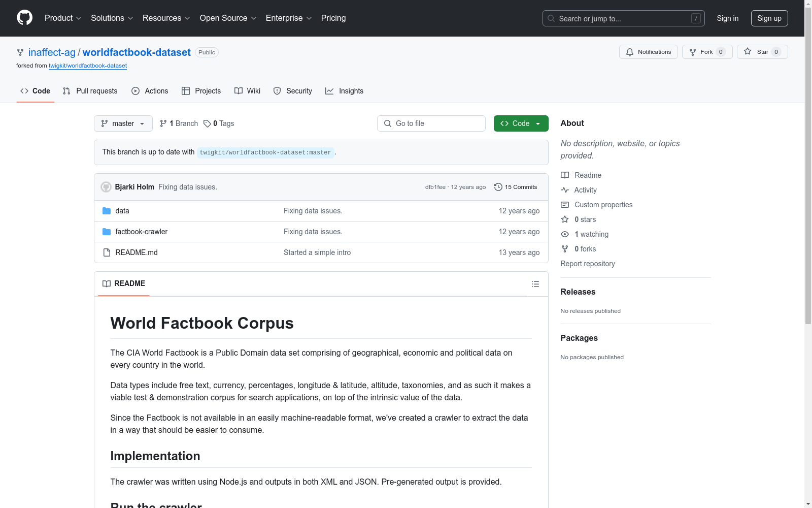The height and width of the screenshot is (508, 812).
Task: View the 0 stars list
Action: (x=579, y=219)
